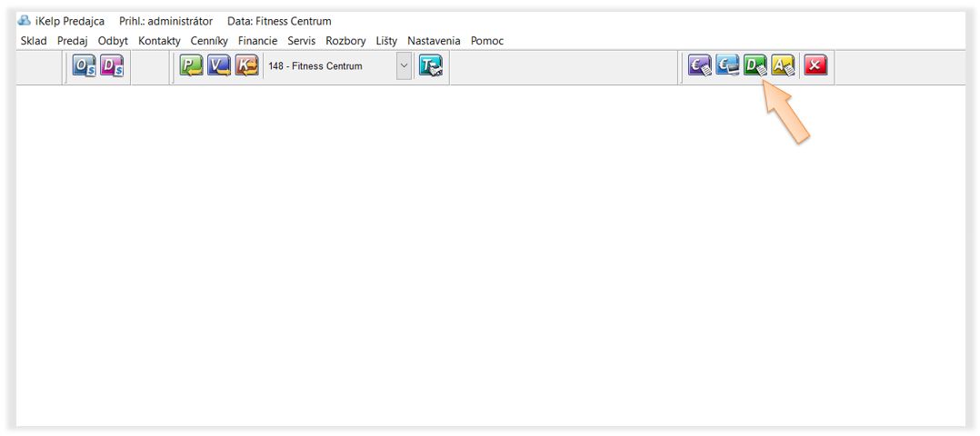The height and width of the screenshot is (436, 980).
Task: Click the blue 'V' toolbar icon
Action: pyautogui.click(x=219, y=66)
